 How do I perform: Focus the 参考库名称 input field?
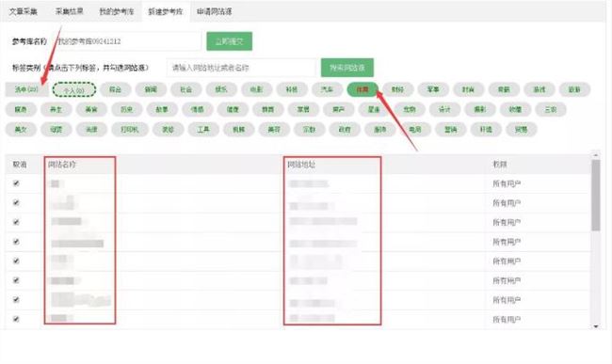coord(128,41)
